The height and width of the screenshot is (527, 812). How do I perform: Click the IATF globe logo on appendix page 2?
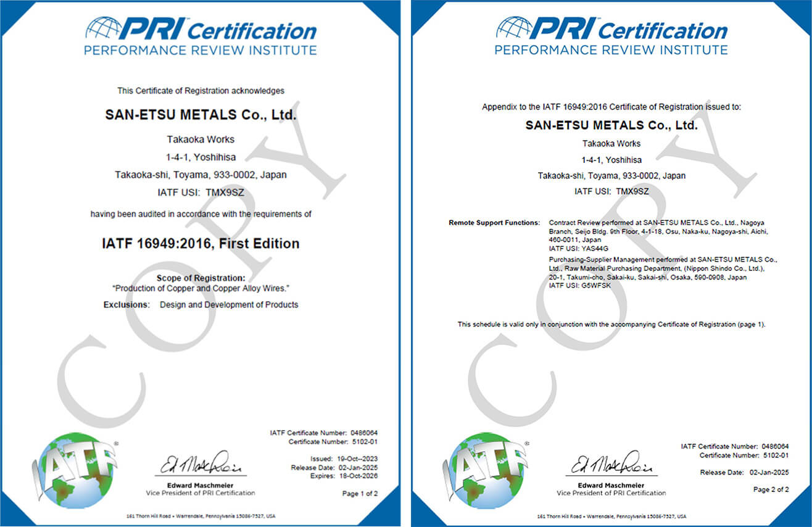click(x=486, y=469)
